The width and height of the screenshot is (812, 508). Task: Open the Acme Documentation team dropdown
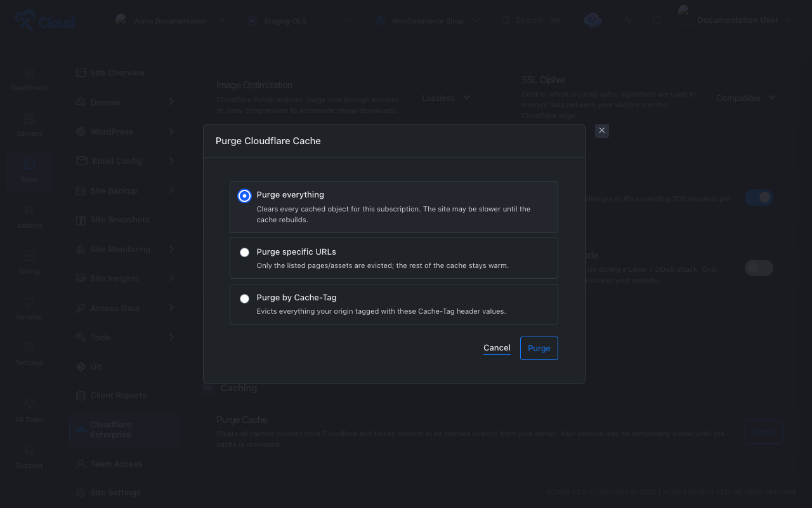pyautogui.click(x=170, y=20)
